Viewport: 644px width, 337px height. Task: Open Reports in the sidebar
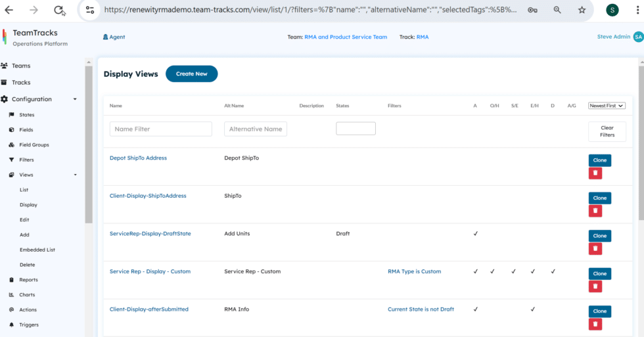point(28,280)
